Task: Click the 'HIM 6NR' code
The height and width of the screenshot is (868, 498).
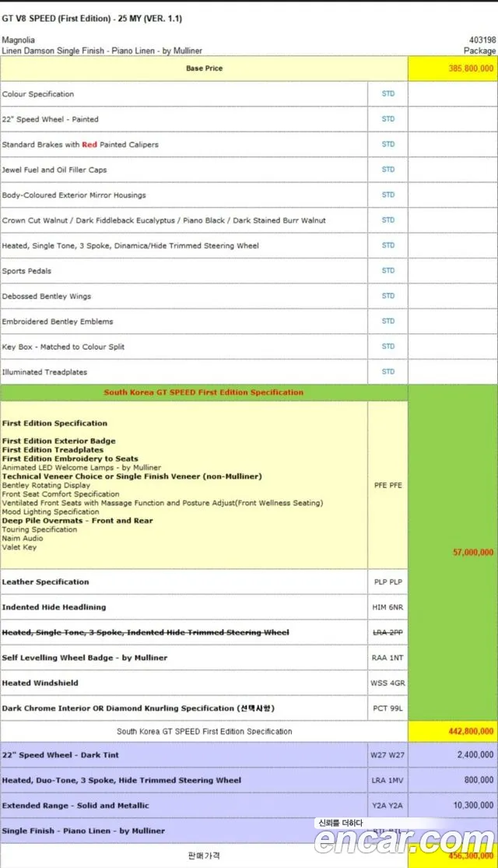Action: click(388, 607)
